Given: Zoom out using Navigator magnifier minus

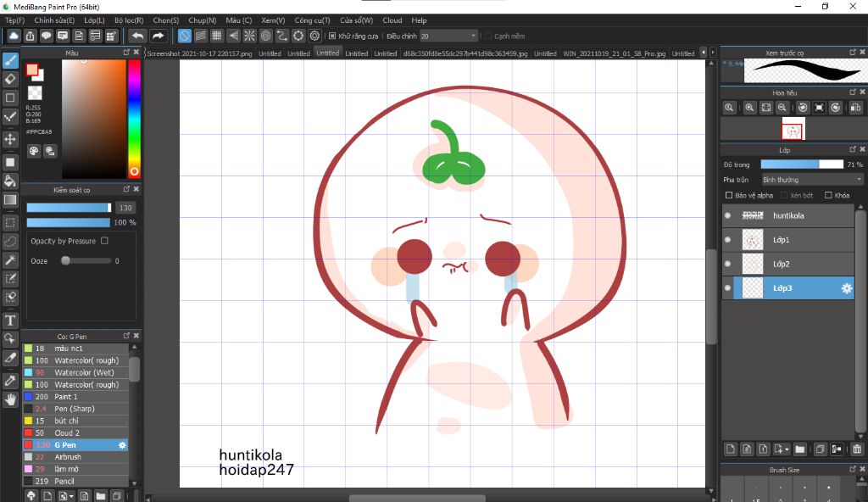Looking at the screenshot, I should tap(782, 108).
